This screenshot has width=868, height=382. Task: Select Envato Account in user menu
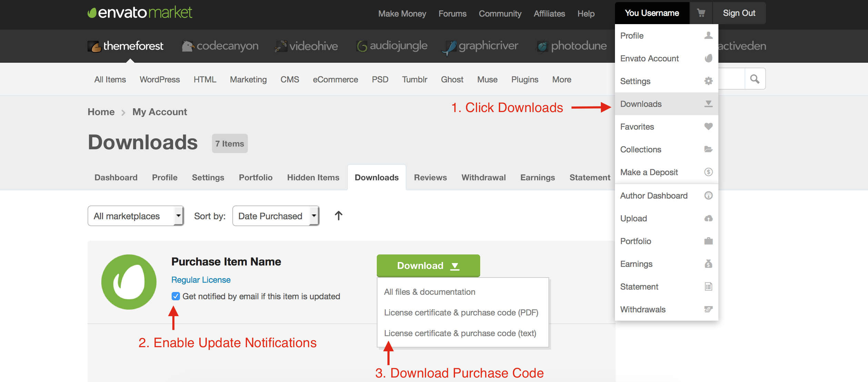point(666,58)
